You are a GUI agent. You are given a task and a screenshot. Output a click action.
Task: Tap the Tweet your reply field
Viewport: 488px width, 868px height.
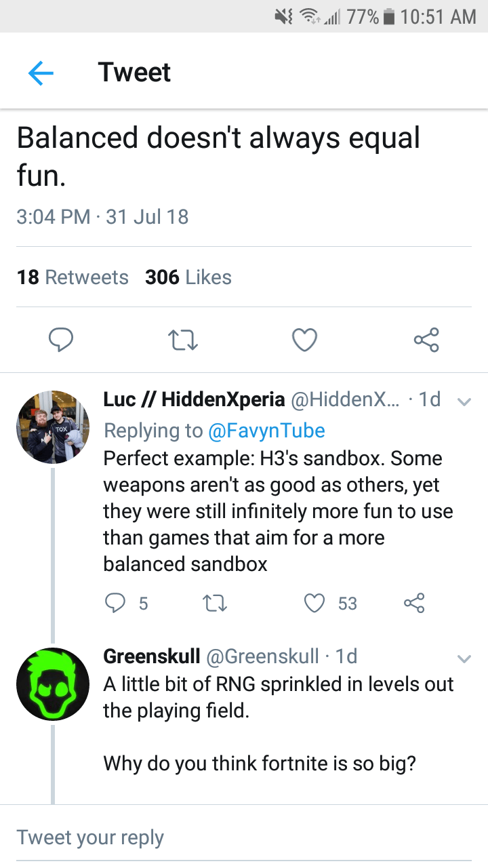click(x=244, y=837)
